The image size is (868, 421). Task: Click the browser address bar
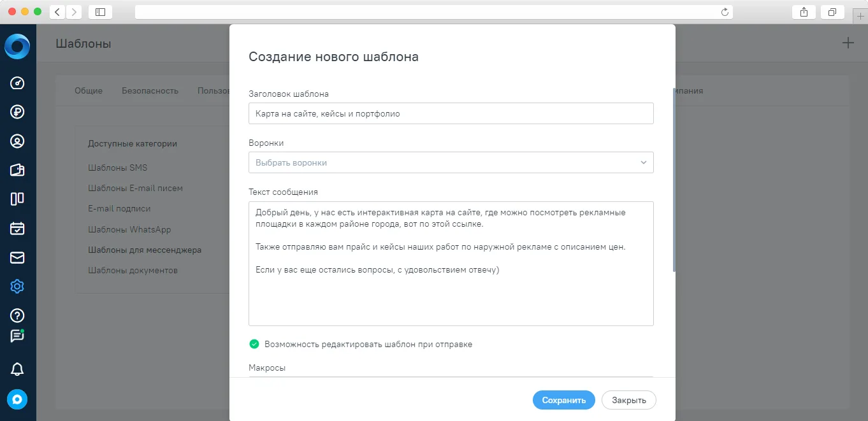pyautogui.click(x=433, y=11)
